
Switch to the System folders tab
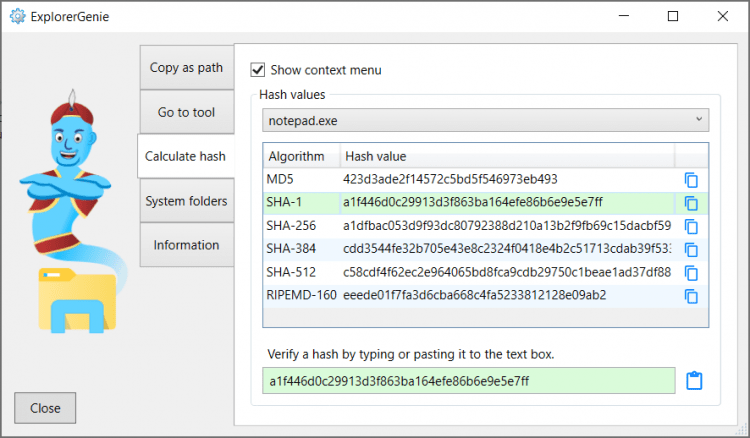point(186,201)
